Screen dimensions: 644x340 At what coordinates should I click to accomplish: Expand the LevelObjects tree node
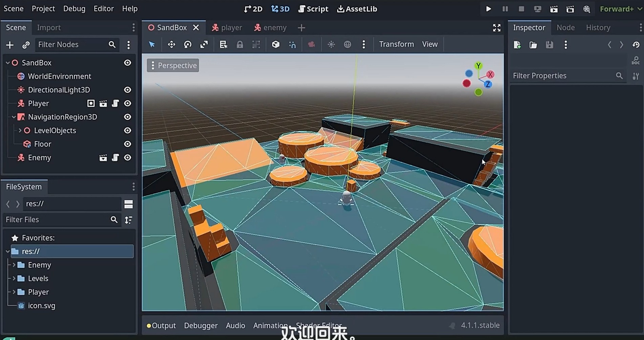[20, 130]
